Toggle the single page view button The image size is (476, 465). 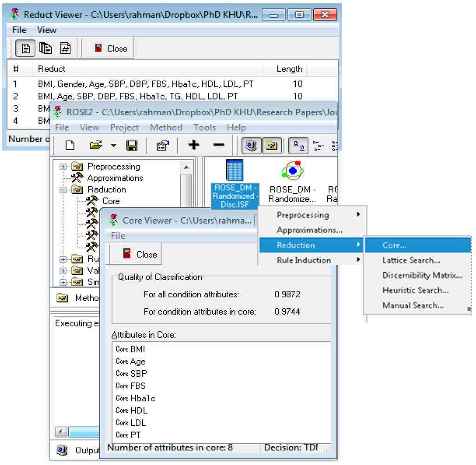coord(26,48)
